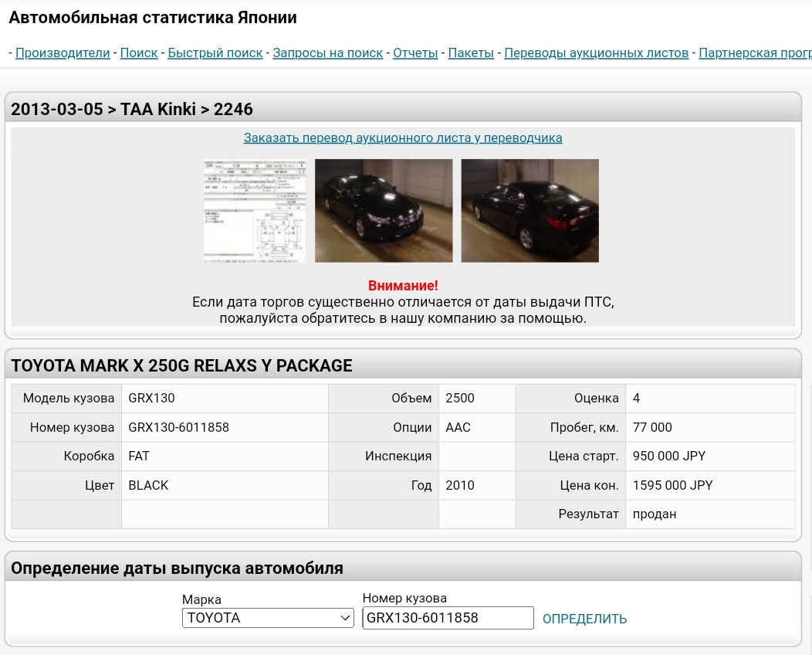Click the Внимание! warning text

tap(403, 286)
